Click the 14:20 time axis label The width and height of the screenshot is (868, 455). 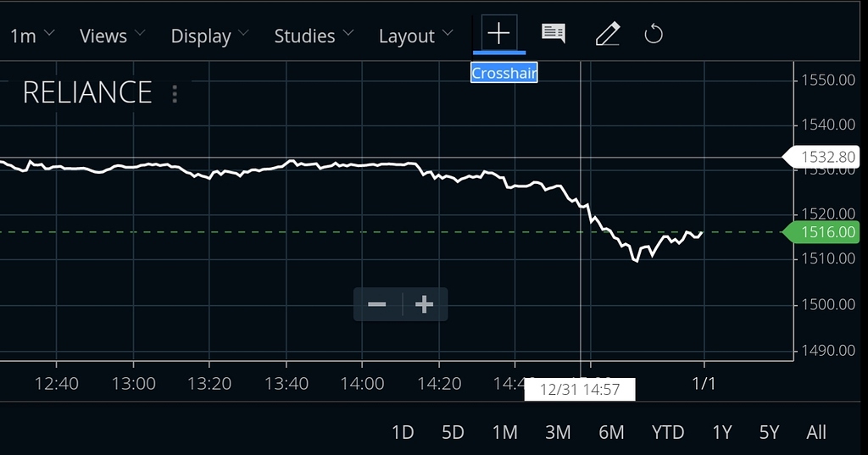[x=439, y=384]
